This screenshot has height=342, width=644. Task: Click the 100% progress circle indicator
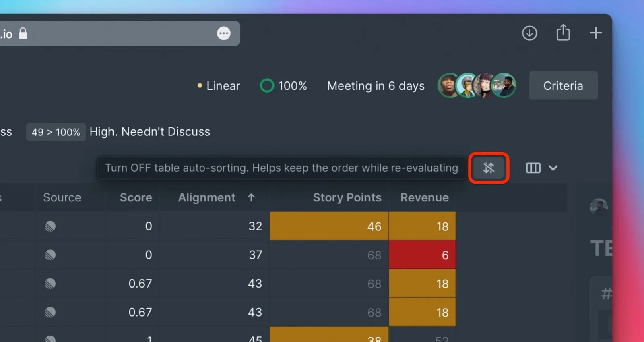click(267, 86)
